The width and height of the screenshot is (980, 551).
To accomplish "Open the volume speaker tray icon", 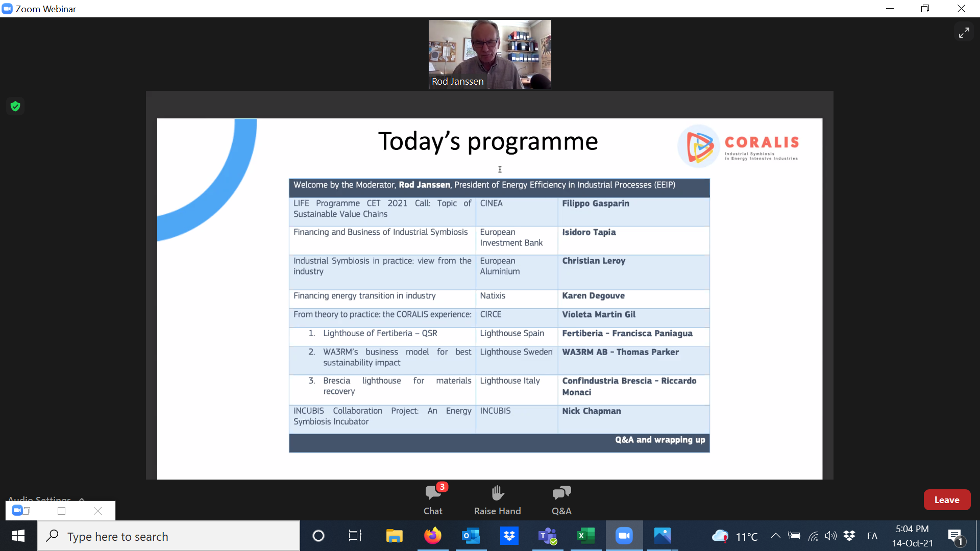I will tap(831, 536).
